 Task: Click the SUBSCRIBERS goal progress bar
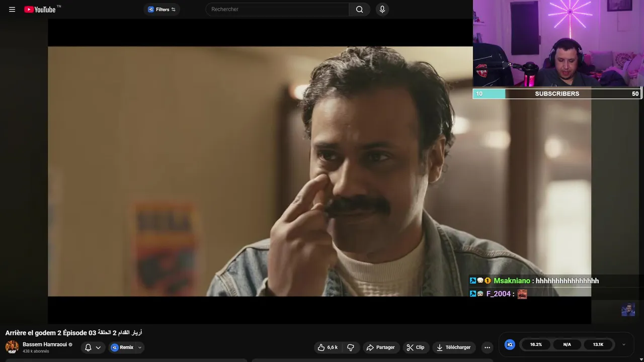(x=557, y=94)
